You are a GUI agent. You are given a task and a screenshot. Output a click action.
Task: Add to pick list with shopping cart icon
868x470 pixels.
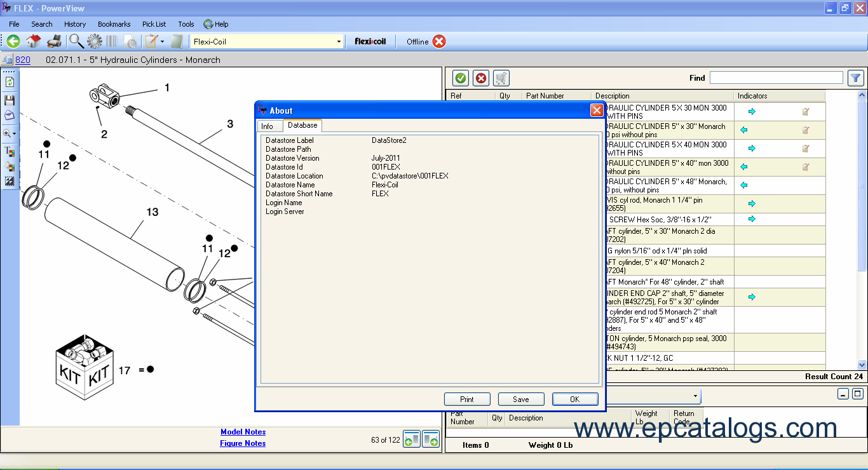pos(501,78)
